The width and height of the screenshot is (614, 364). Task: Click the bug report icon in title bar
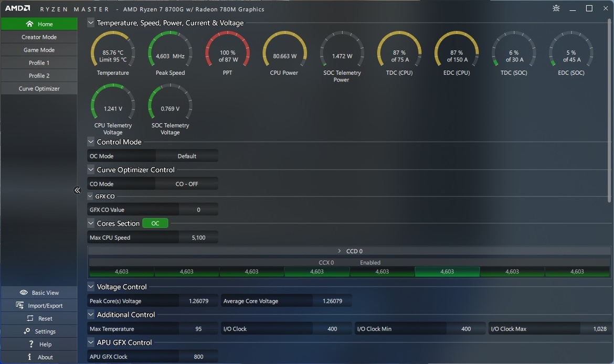click(x=556, y=8)
